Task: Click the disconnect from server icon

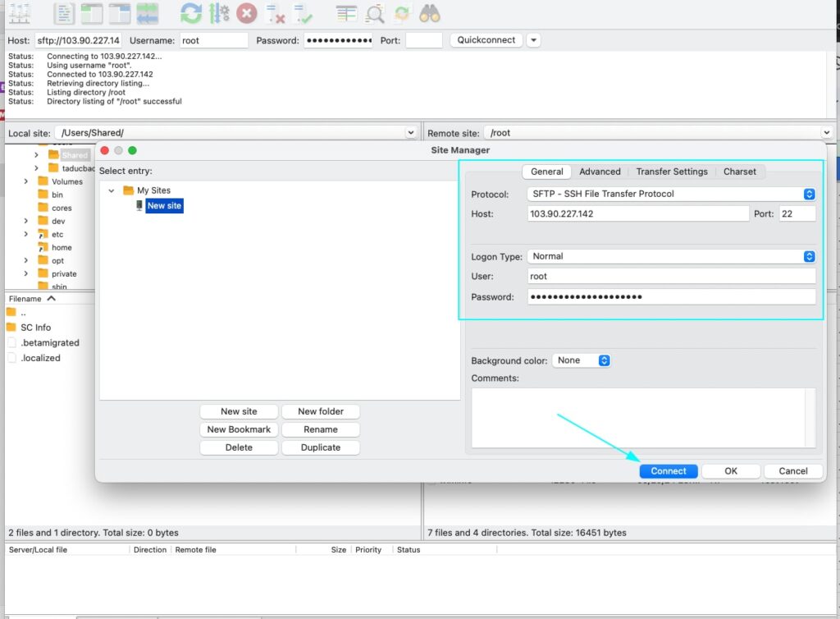Action: [275, 13]
